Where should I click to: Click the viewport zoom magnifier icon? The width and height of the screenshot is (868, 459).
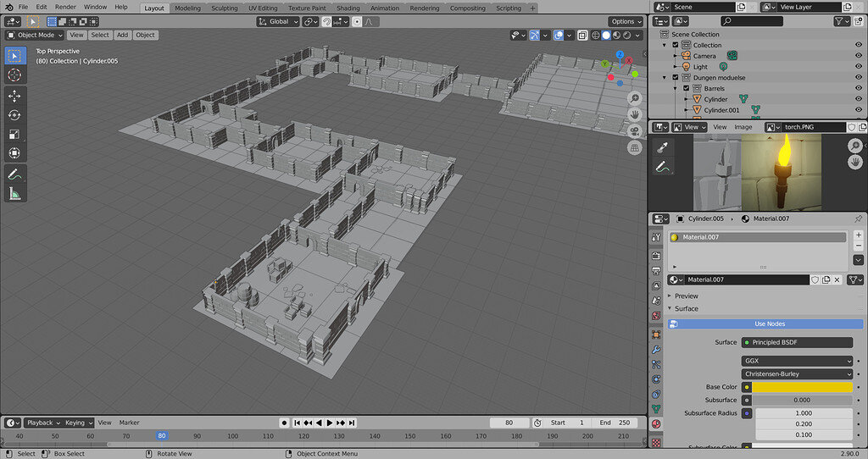[x=634, y=98]
